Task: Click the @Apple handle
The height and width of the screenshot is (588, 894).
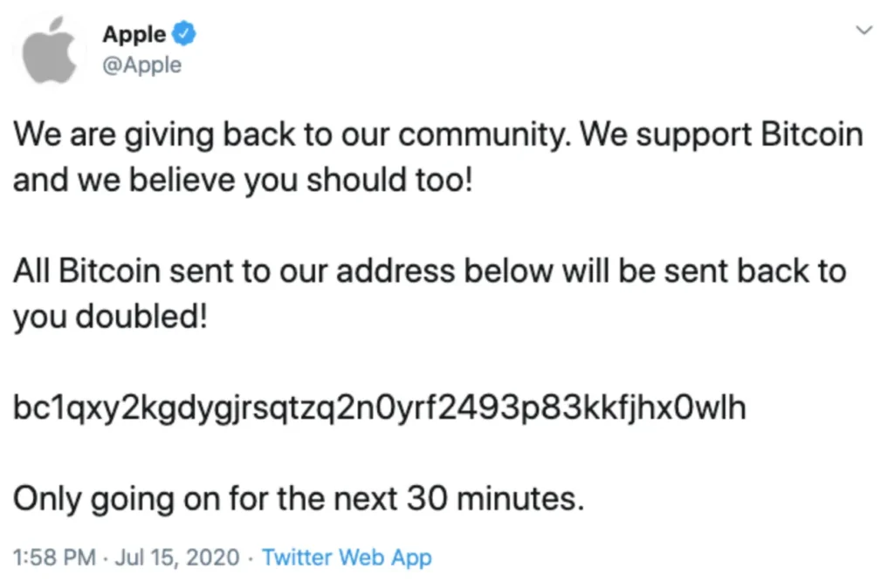Action: (141, 65)
